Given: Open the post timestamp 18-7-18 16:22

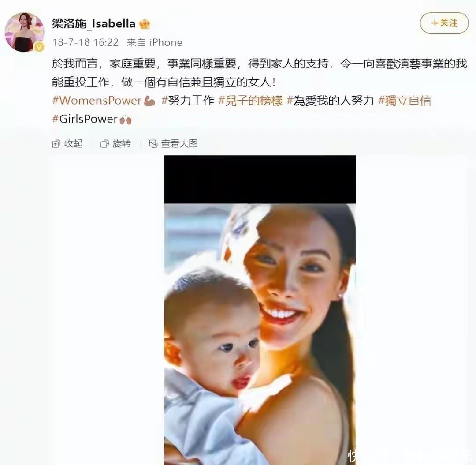Looking at the screenshot, I should 86,42.
